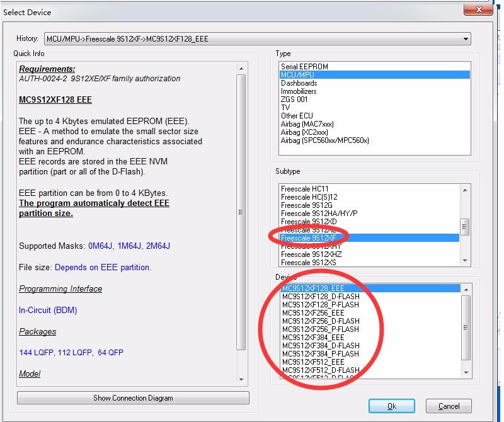
Task: Click the Device list scrollbar thumb
Action: tap(466, 328)
